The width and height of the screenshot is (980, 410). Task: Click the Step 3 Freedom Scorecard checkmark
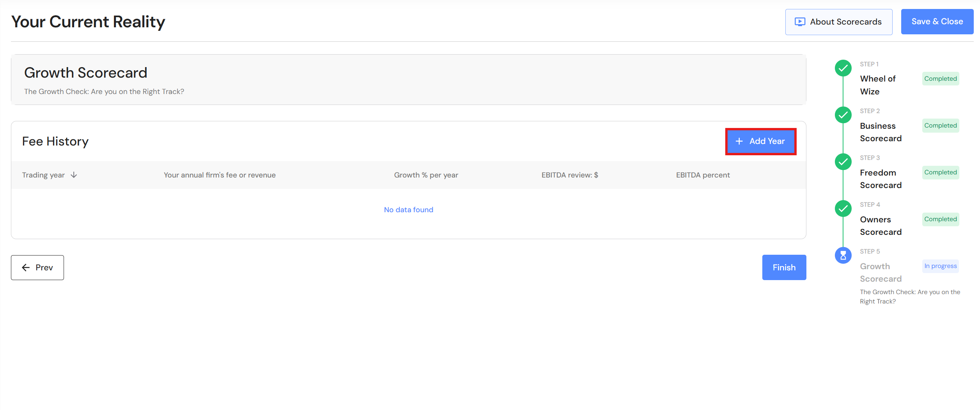coord(843,162)
